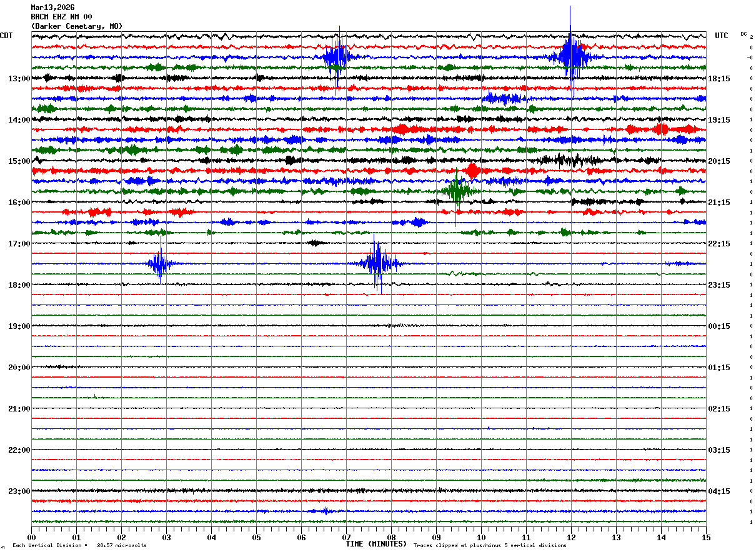This screenshot has height=554, width=756.
Task: Select the BACM EHZ NM 00 station code
Action: 61,17
